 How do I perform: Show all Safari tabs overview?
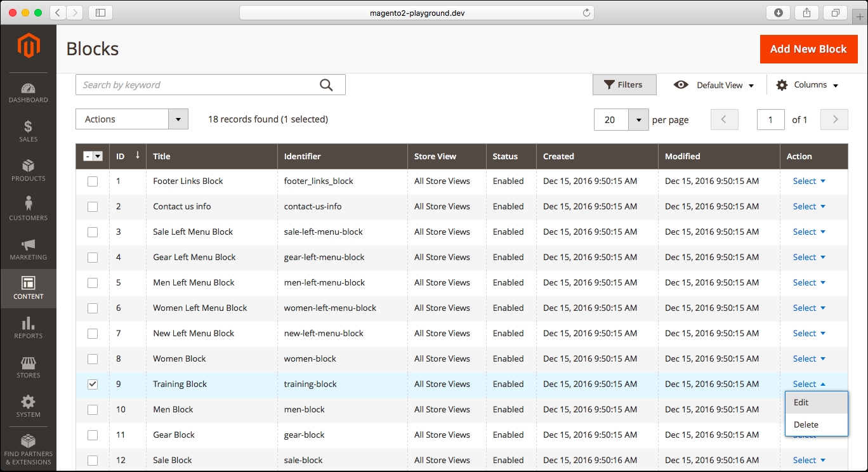(x=836, y=13)
